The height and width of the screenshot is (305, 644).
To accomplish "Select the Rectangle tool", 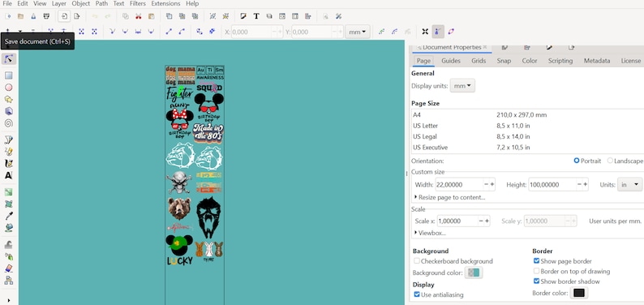I will (x=8, y=75).
